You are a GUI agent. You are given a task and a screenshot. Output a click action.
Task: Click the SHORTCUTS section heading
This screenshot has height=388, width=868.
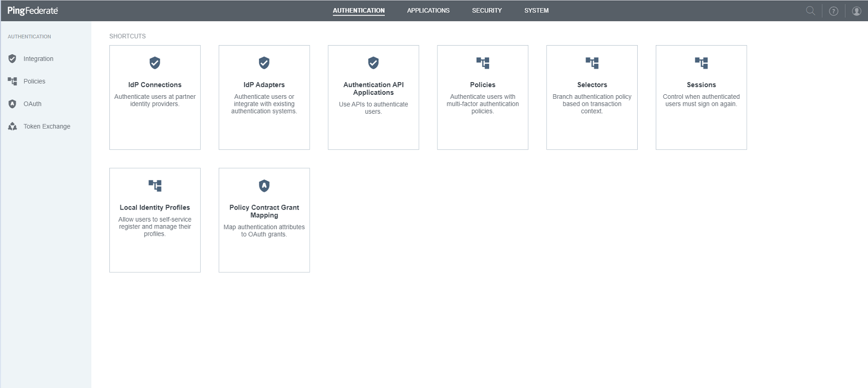coord(127,36)
